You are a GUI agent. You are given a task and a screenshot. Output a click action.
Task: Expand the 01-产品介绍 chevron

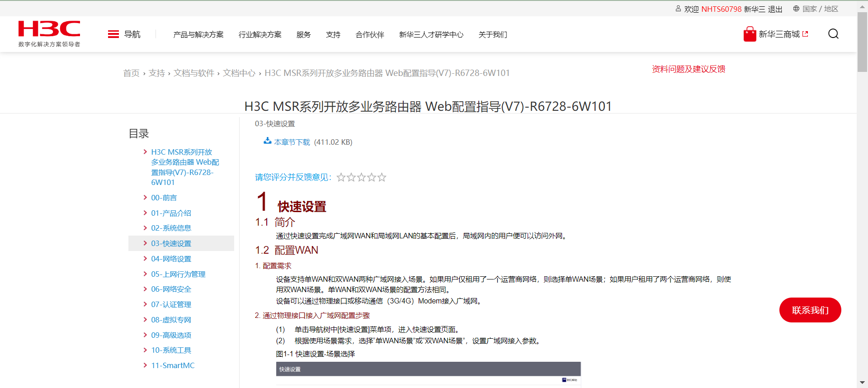(145, 213)
